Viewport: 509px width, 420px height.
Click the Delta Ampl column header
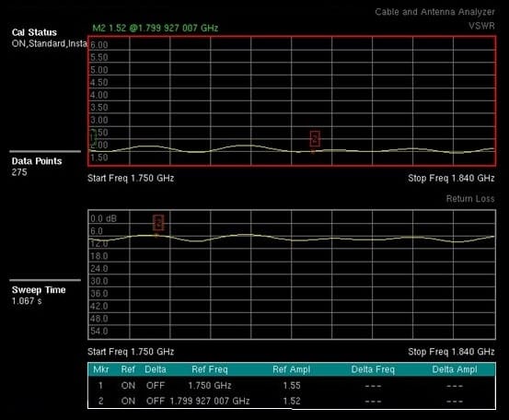pos(455,369)
